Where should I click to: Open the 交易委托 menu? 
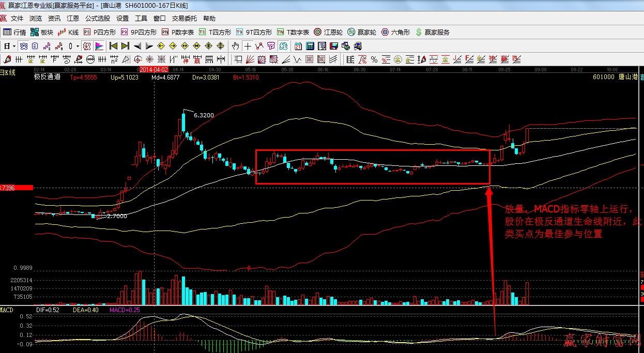184,19
